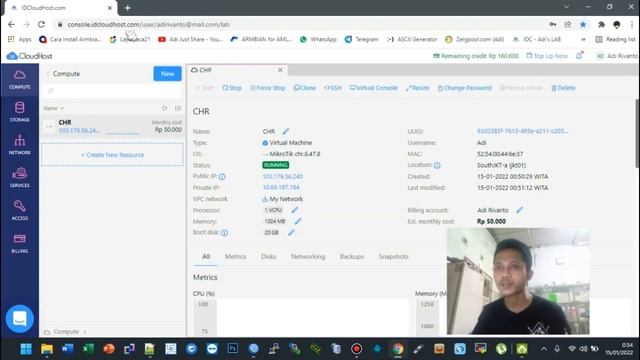
Task: Stop the CHR virtual machine
Action: pyautogui.click(x=232, y=88)
